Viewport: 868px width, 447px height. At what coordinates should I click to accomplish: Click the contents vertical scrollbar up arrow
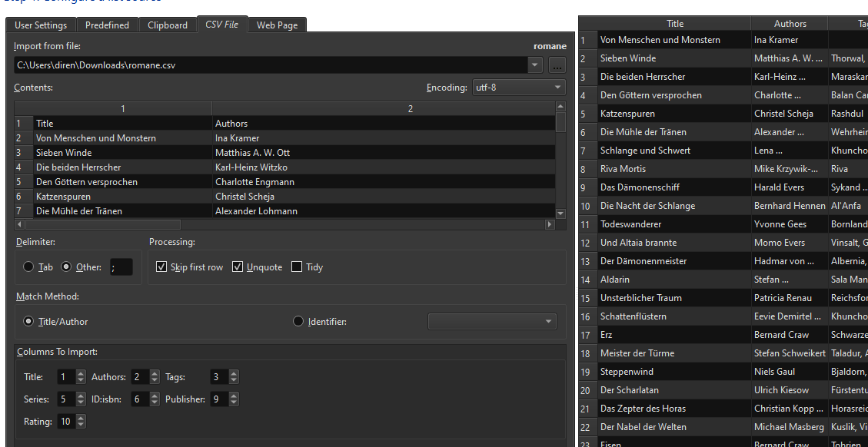point(560,106)
